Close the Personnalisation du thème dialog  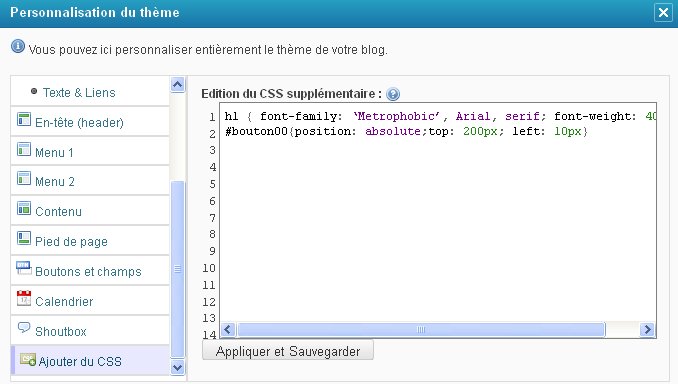click(x=663, y=13)
